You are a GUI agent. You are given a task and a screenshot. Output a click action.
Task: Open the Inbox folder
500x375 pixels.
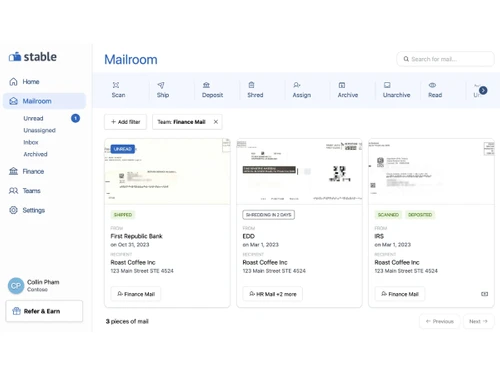[31, 142]
